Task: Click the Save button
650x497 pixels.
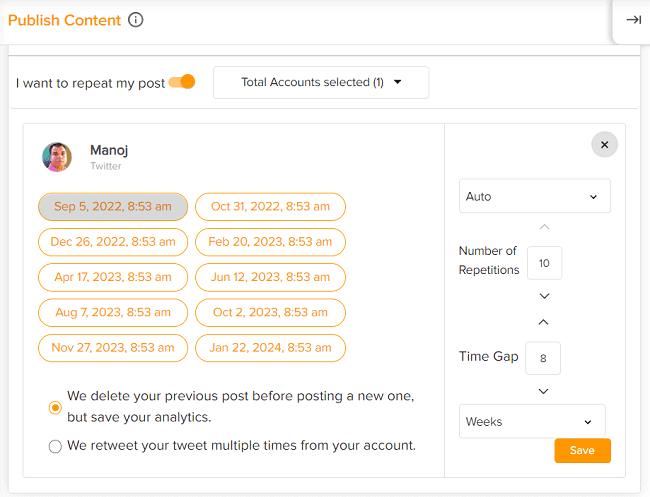Action: (582, 451)
